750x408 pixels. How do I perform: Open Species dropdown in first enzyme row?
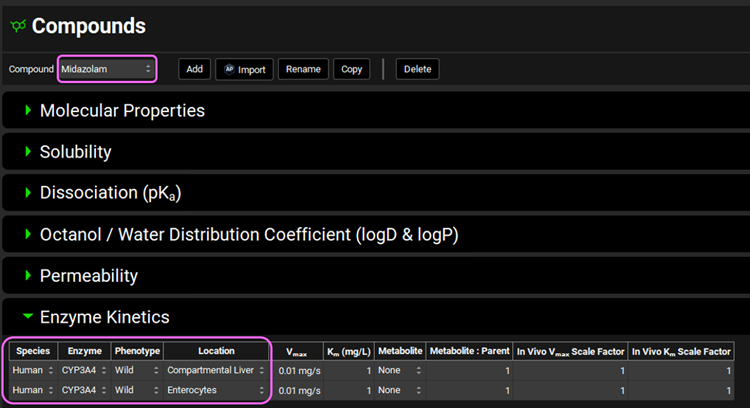pos(33,371)
